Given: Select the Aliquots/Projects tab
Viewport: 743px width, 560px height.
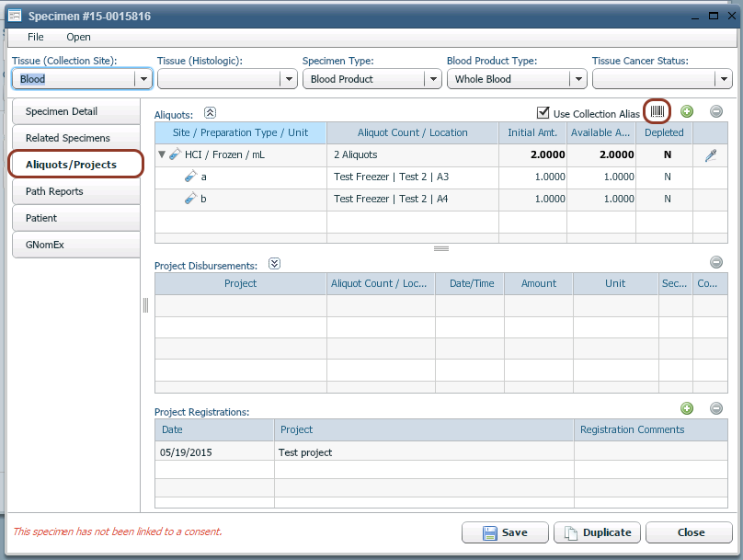Looking at the screenshot, I should click(76, 165).
